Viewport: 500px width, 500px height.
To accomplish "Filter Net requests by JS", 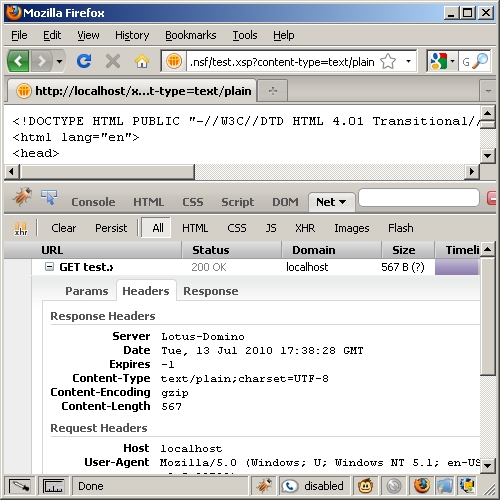I will (271, 228).
